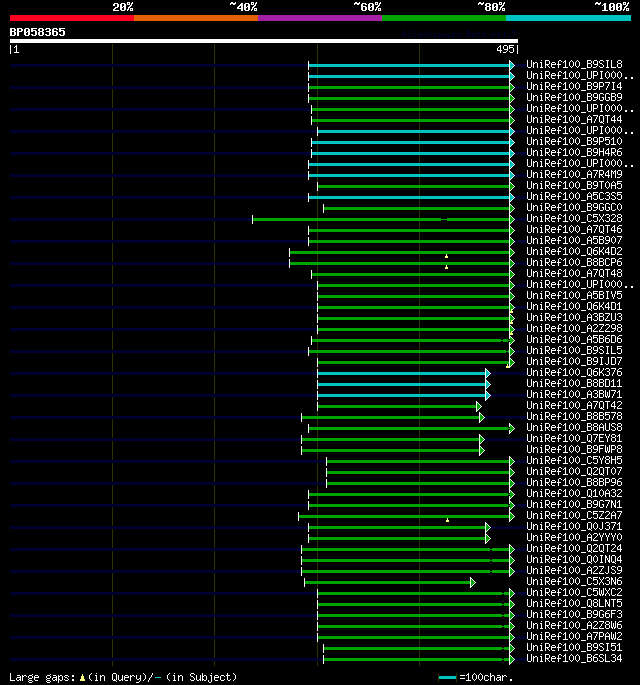Click the green ~80% identity scale segment
This screenshot has width=640, height=685.
[x=444, y=18]
